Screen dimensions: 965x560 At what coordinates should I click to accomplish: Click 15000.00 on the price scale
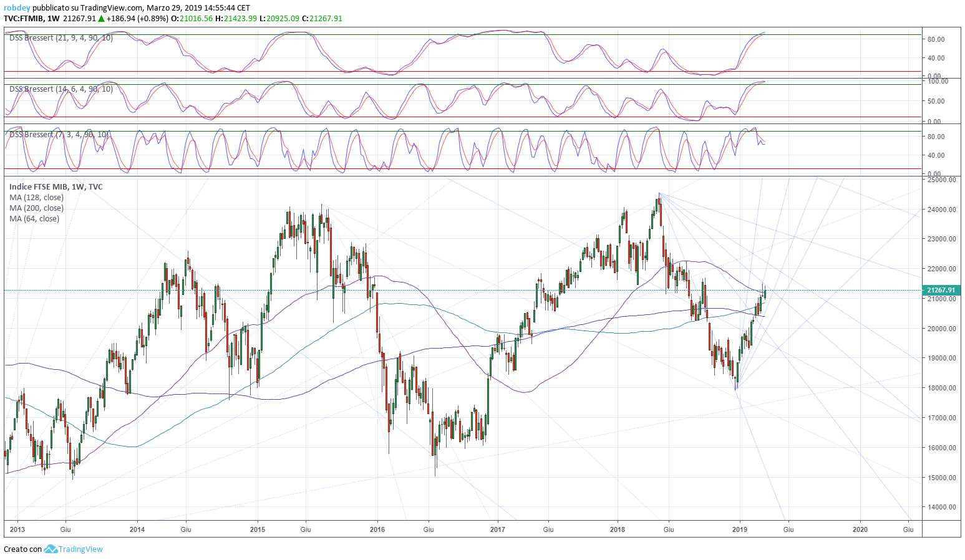(942, 478)
